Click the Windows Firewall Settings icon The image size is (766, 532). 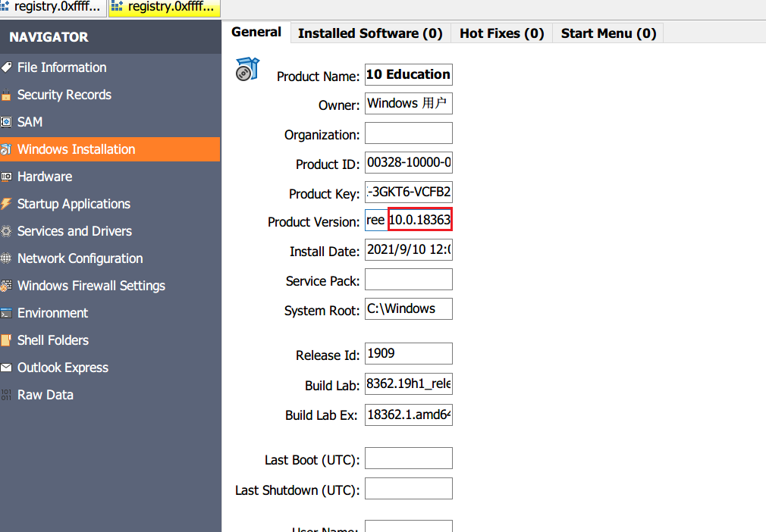coord(6,286)
